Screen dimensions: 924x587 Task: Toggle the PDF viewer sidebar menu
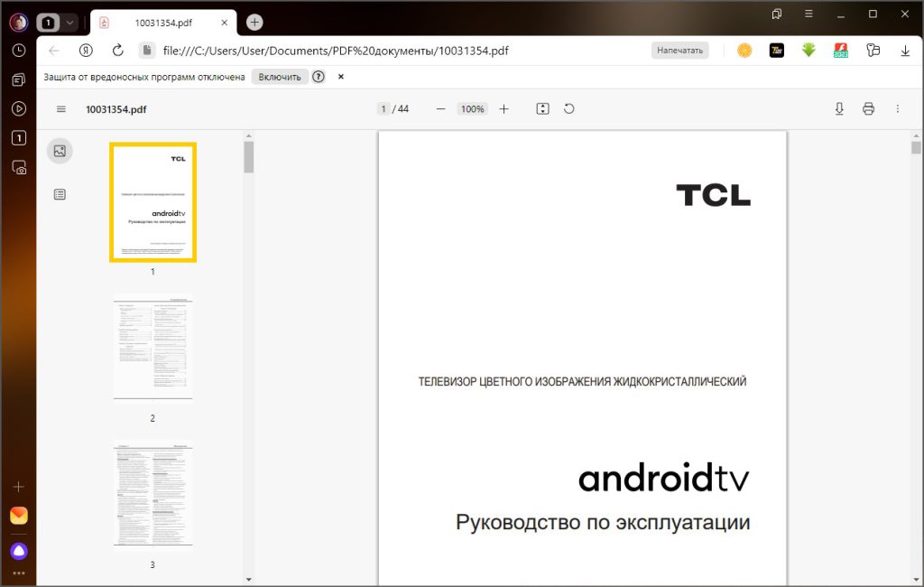(60, 108)
